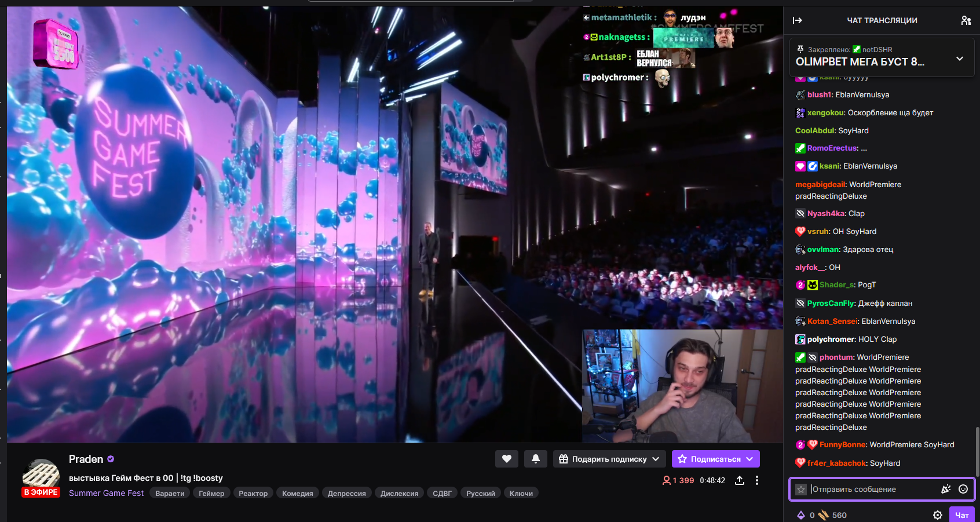
Task: Select the Варьете tag
Action: (x=170, y=493)
